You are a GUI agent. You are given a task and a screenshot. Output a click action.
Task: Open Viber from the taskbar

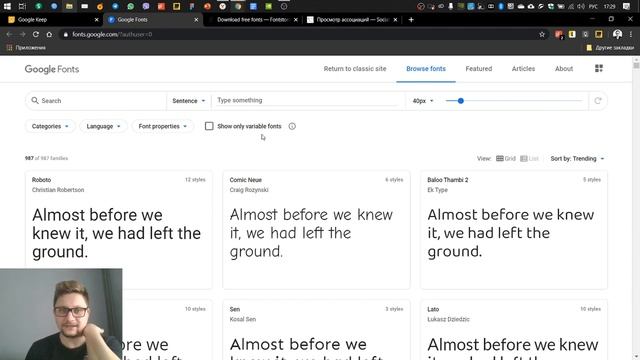pos(146,6)
